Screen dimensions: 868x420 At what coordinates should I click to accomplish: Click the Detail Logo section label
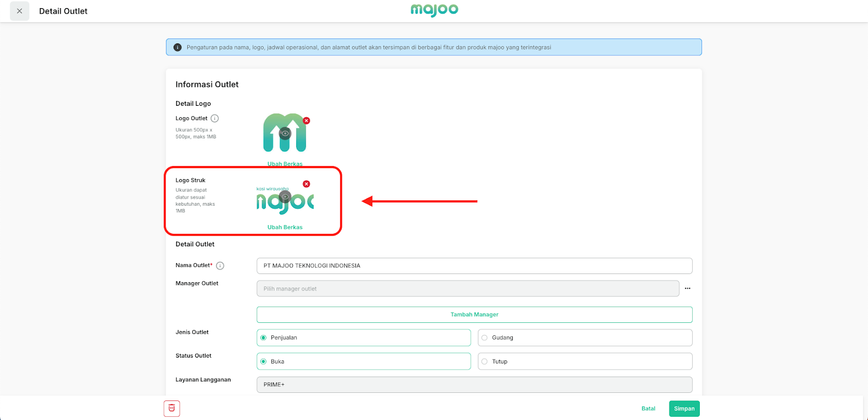pyautogui.click(x=193, y=104)
